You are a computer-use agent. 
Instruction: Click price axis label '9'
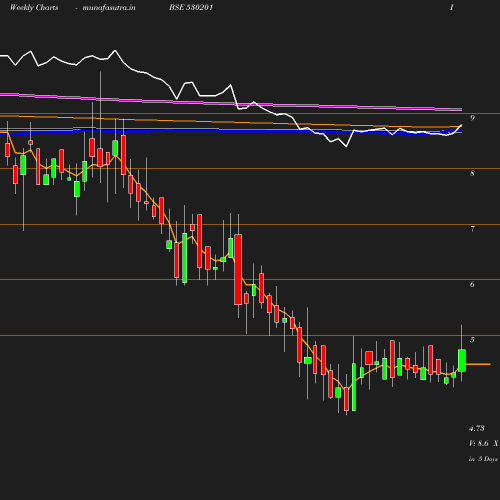pyautogui.click(x=472, y=118)
